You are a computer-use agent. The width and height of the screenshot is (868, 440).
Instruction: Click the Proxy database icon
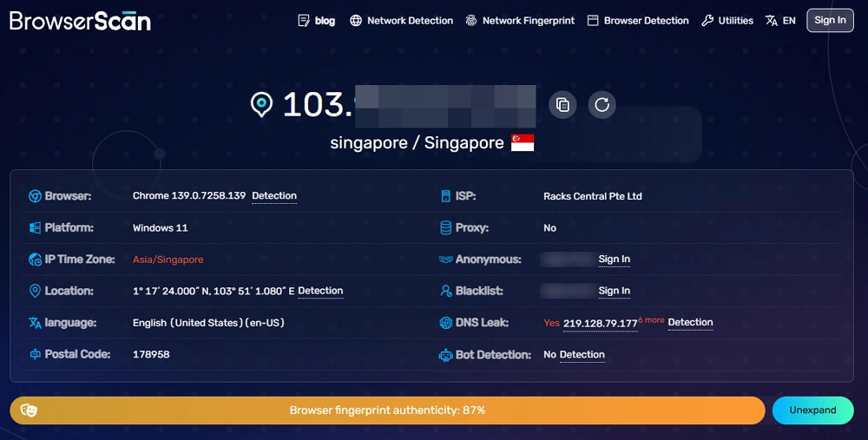[445, 227]
